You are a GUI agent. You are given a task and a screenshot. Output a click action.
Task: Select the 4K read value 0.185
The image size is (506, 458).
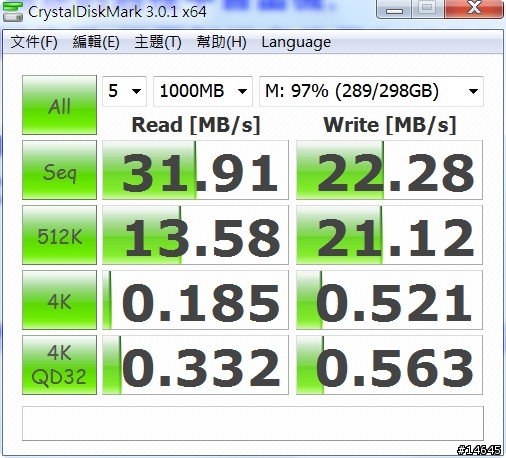pyautogui.click(x=195, y=300)
